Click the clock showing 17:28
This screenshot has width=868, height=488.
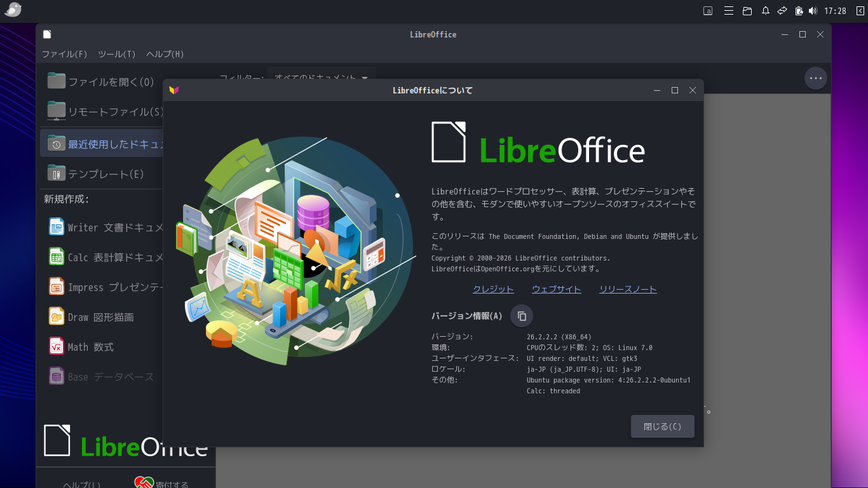pos(835,11)
